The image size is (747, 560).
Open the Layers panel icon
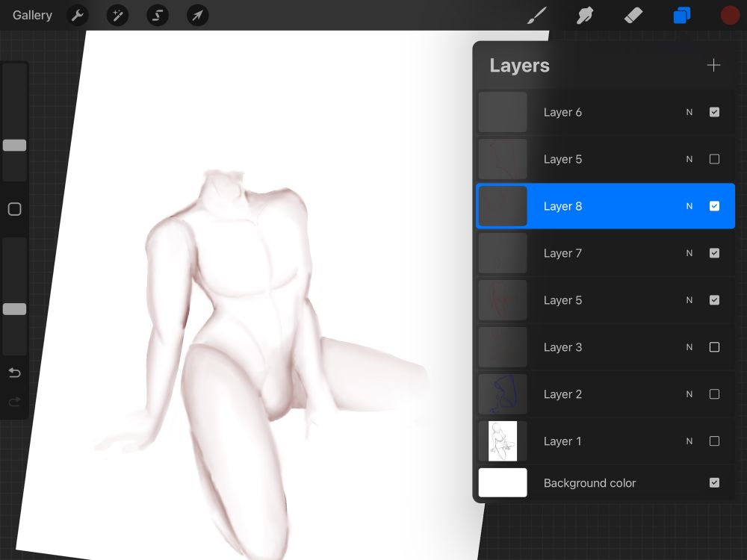[681, 15]
